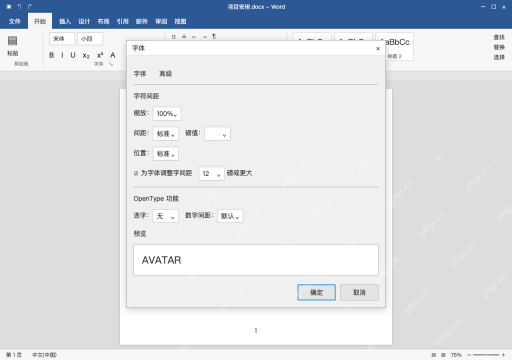Screen dimensions: 512x360
Task: Open the 开始 ribbon tab
Action: coord(40,21)
